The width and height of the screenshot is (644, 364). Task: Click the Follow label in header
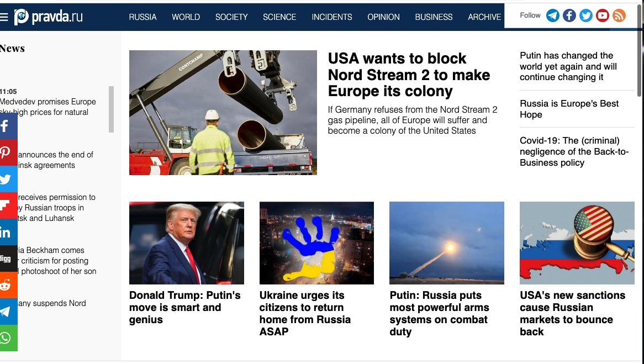530,15
